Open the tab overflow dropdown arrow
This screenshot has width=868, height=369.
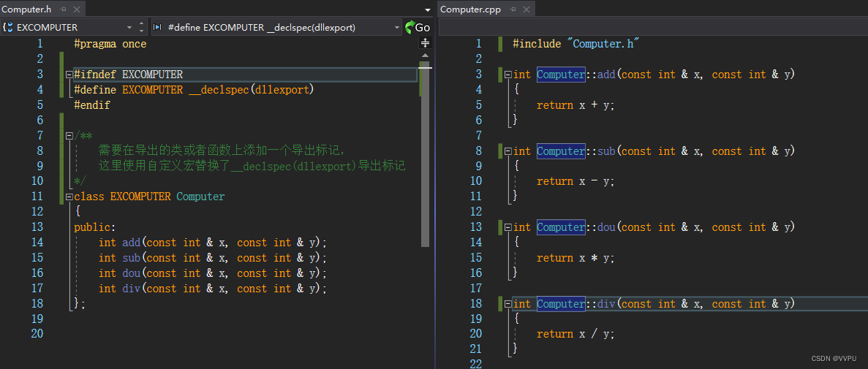(x=427, y=10)
